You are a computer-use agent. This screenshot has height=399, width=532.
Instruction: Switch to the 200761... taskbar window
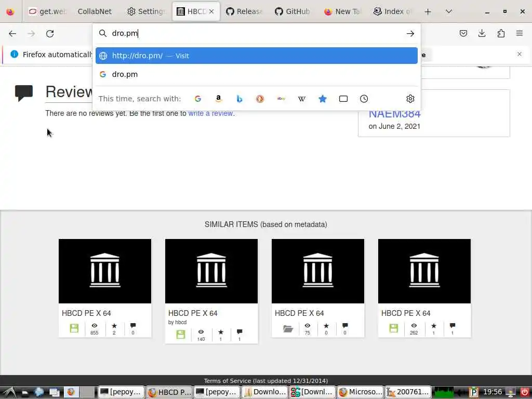[408, 392]
